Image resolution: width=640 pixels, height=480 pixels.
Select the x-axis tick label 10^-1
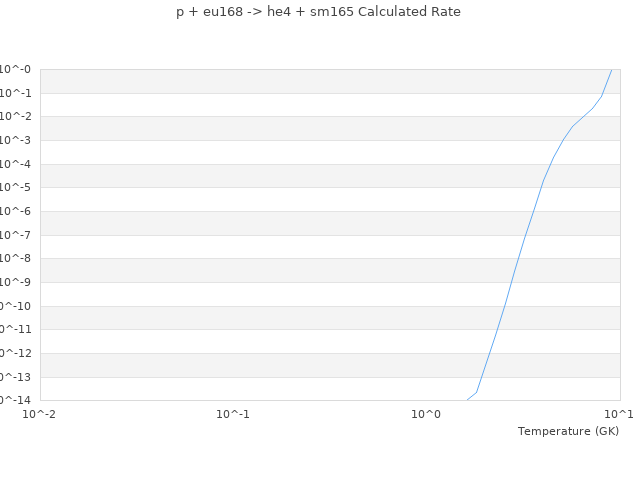[x=233, y=414]
